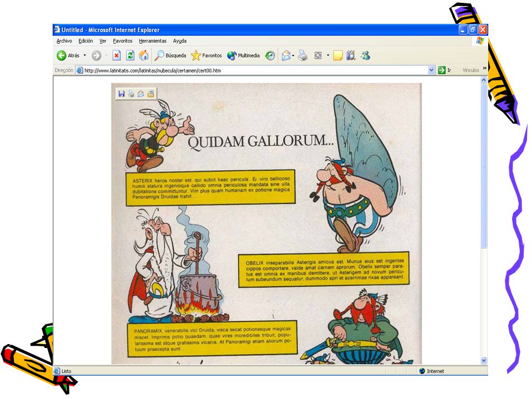The image size is (532, 399).
Task: Open the Ayuda menu
Action: (x=180, y=41)
